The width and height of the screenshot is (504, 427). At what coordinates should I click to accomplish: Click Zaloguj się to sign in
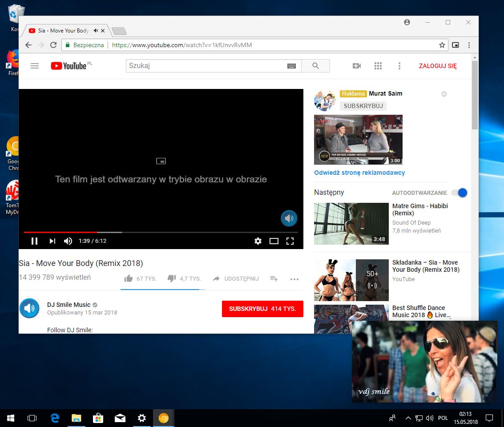tap(437, 66)
